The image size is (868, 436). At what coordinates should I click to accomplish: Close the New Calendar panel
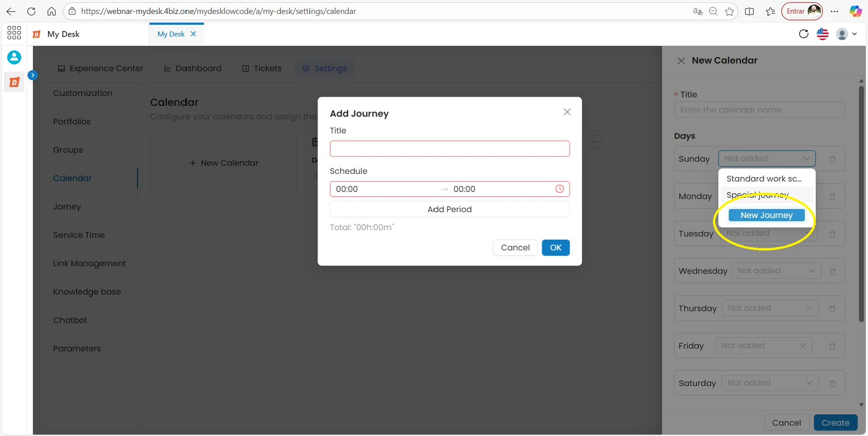coord(681,61)
